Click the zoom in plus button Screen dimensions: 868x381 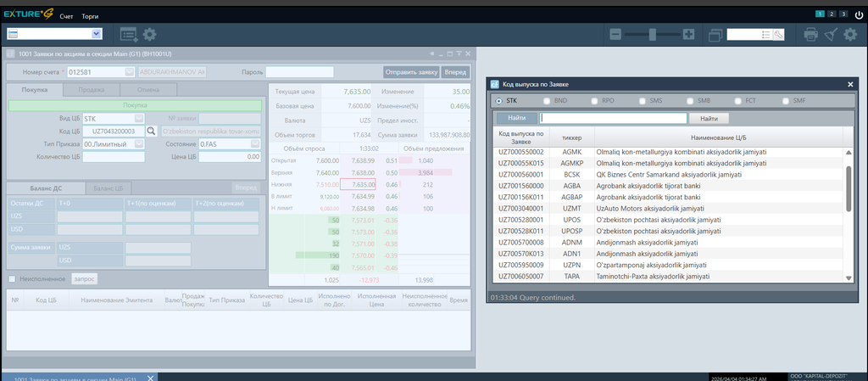click(x=688, y=34)
